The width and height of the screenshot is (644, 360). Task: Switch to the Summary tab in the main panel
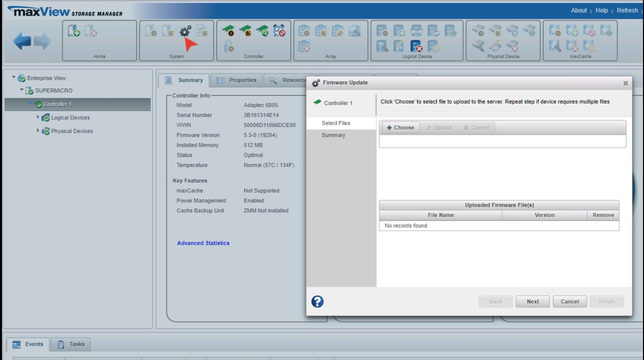pos(184,80)
